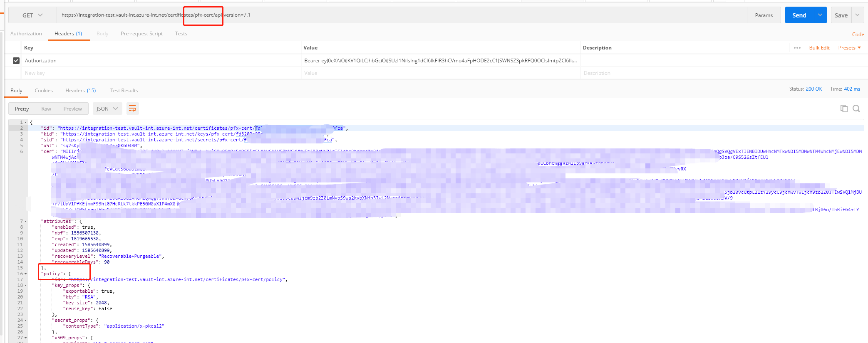
Task: Click the request URL input field
Action: click(x=402, y=15)
